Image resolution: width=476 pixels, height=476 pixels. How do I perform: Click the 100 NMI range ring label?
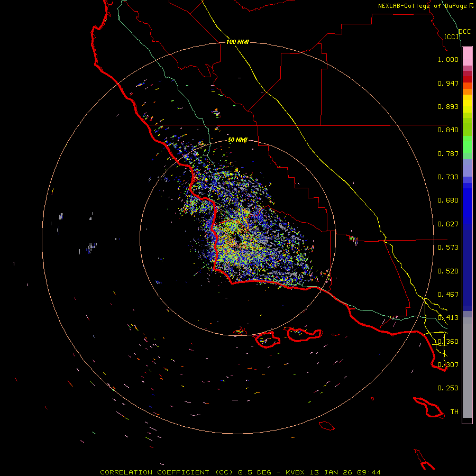tap(237, 42)
